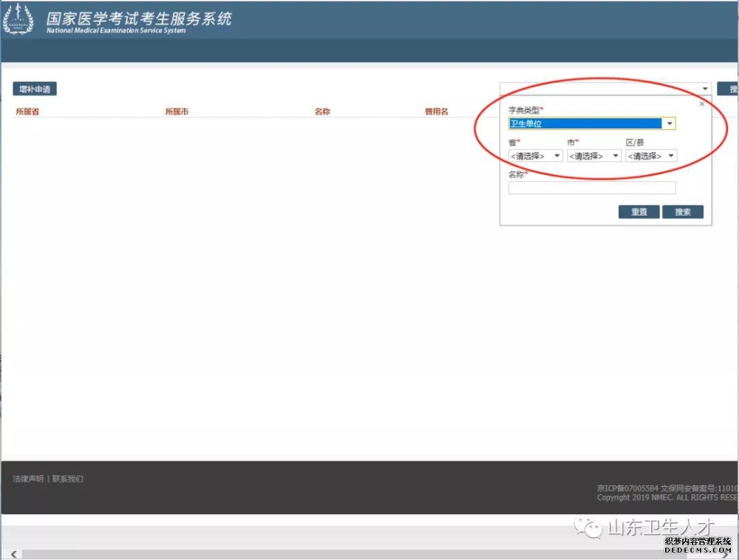Open the 联系我们 footer link
This screenshot has height=560, width=739.
[68, 479]
